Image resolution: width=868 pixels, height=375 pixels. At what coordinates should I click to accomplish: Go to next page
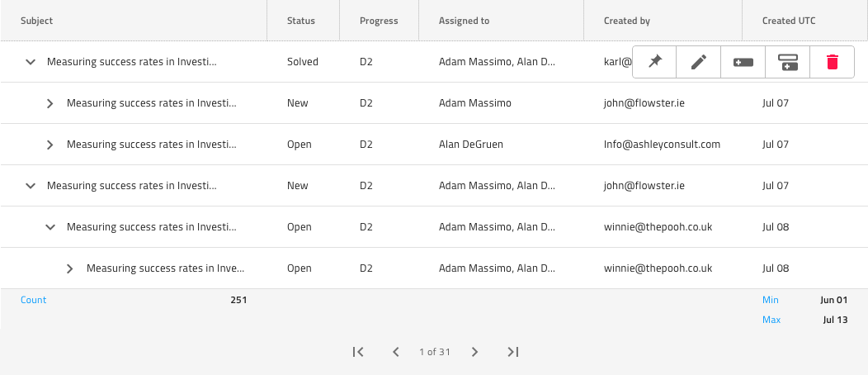click(x=474, y=352)
